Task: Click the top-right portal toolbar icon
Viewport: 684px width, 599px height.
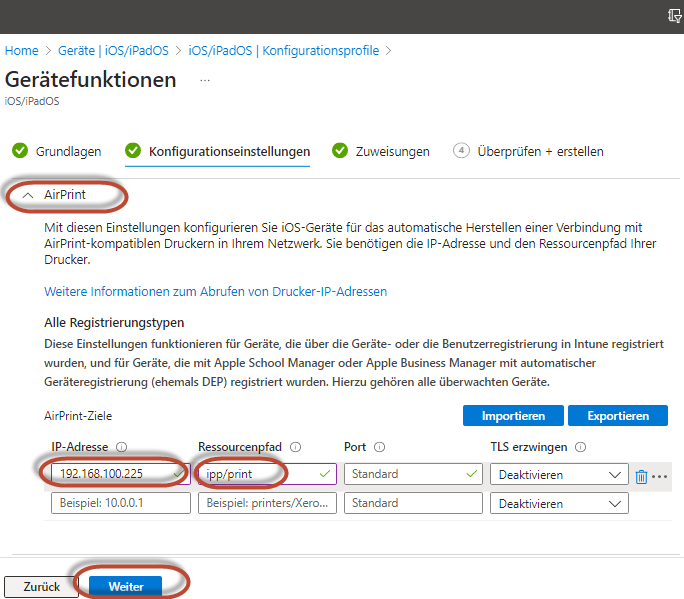Action: point(675,16)
